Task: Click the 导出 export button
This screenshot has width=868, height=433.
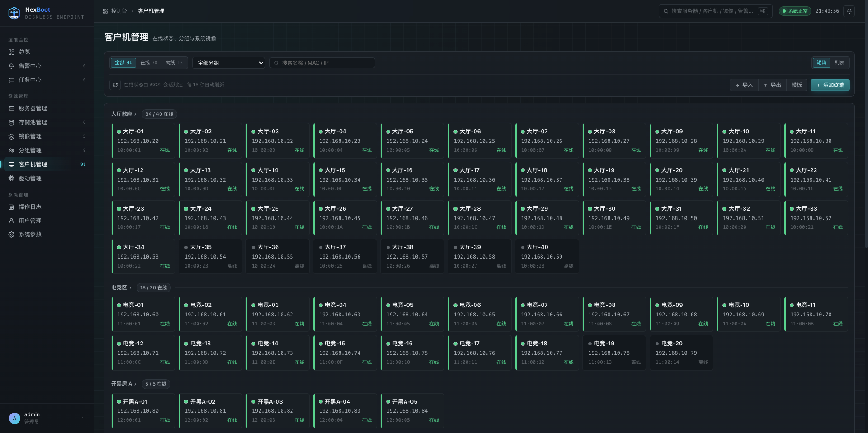Action: pos(772,85)
